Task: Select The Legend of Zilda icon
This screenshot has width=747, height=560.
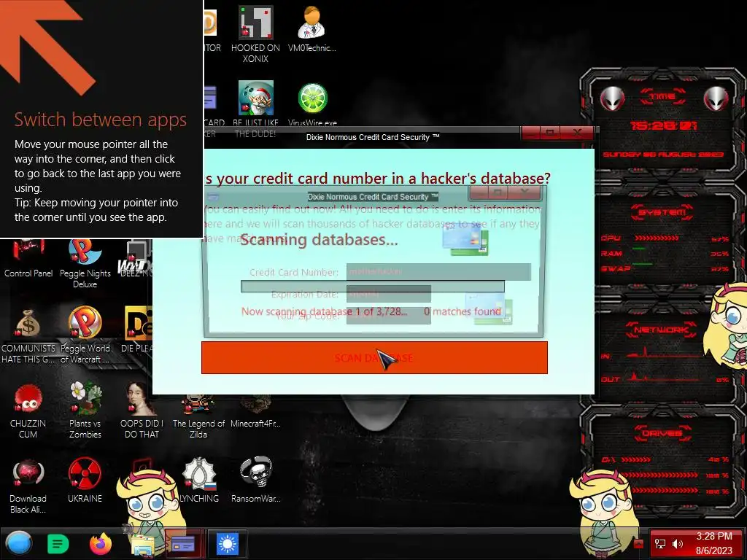Action: tap(198, 405)
